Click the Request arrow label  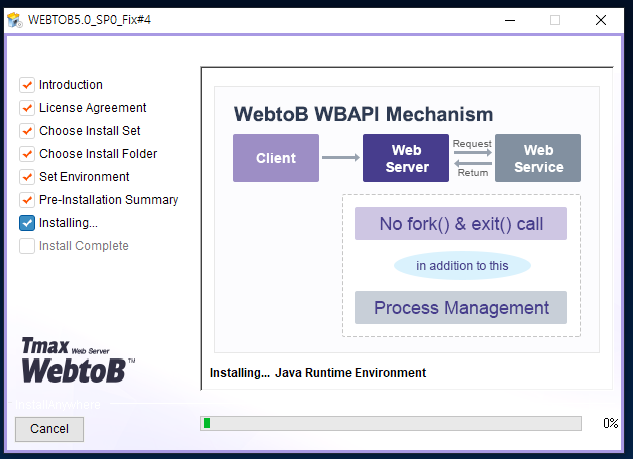click(x=472, y=144)
